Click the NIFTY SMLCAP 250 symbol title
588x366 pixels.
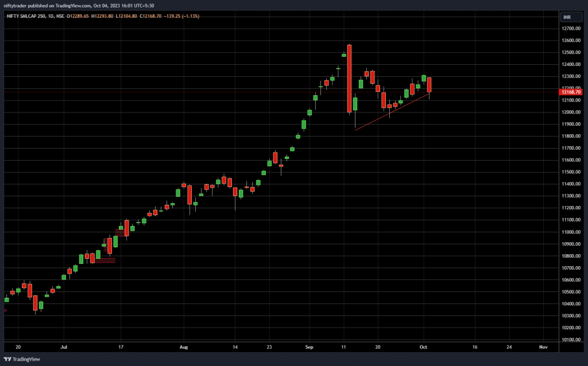(26, 16)
